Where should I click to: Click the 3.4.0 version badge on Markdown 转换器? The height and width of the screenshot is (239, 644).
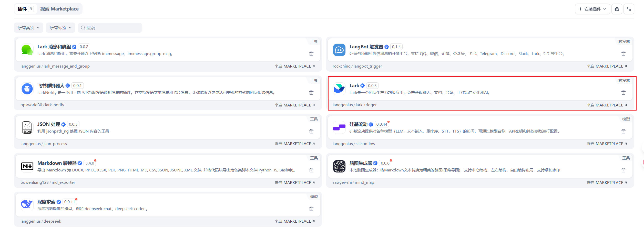(90, 163)
